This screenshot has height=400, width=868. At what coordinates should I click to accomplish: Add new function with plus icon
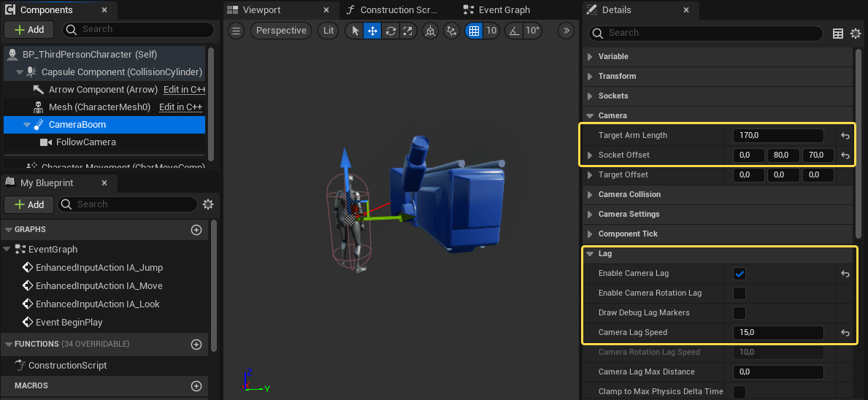click(196, 344)
